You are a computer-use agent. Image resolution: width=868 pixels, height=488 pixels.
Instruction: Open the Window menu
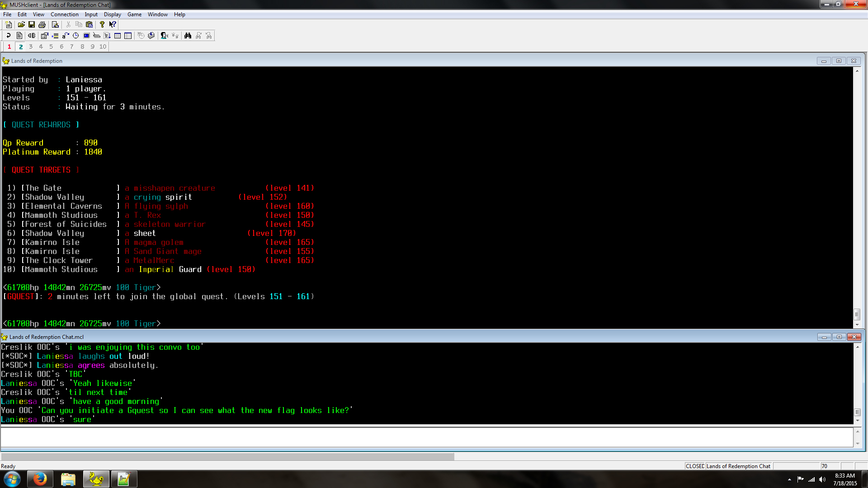click(158, 14)
